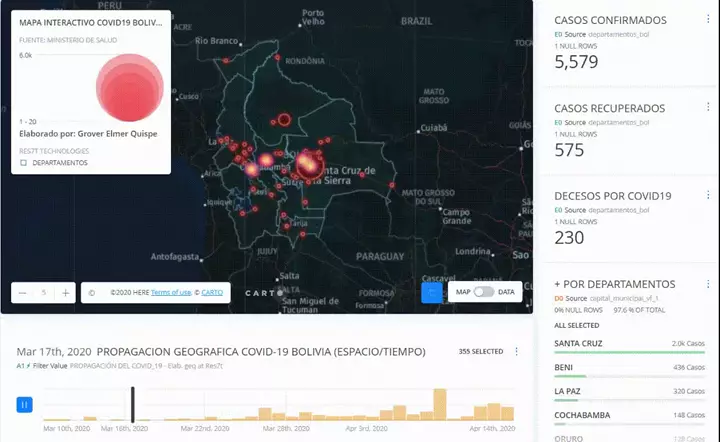The image size is (720, 442).
Task: Click the tallest histogram bar
Action: coord(440,404)
